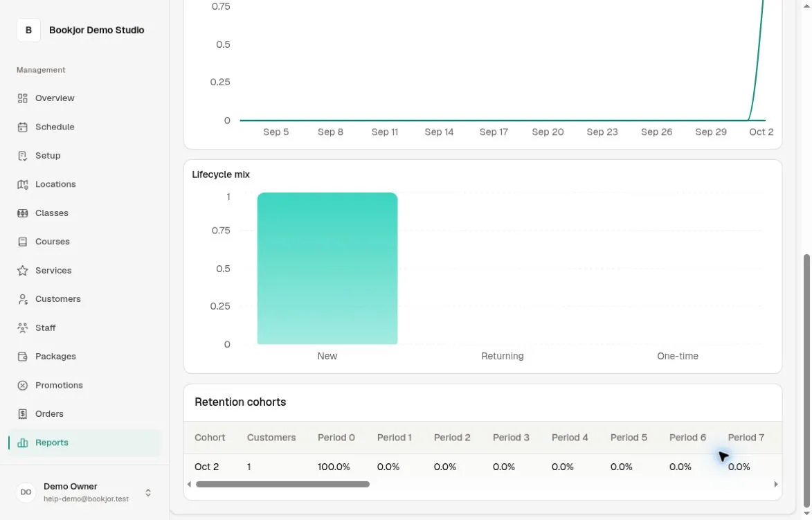
Task: Expand the Demo Owner account switcher
Action: tap(147, 492)
